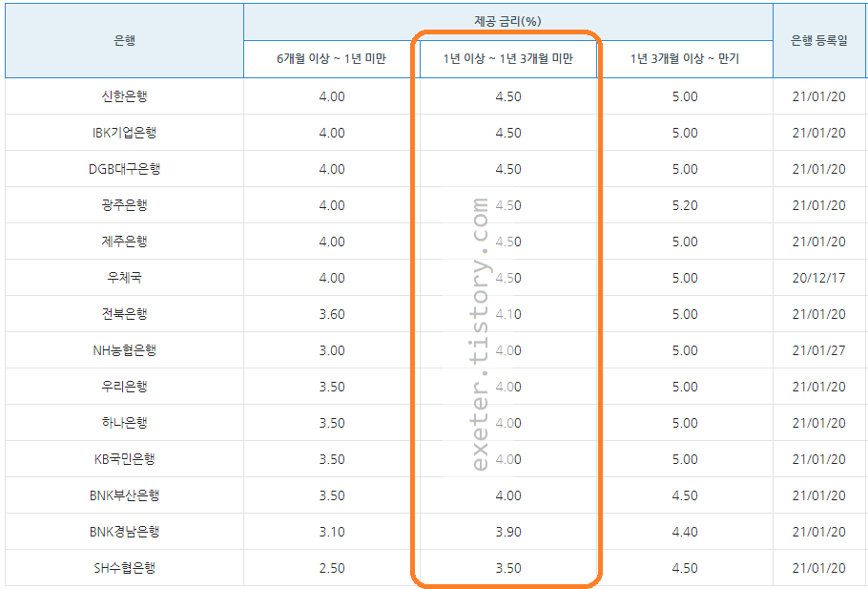Select BNK부산은행's 3.50 six-month rate
868x589 pixels.
pyautogui.click(x=332, y=495)
